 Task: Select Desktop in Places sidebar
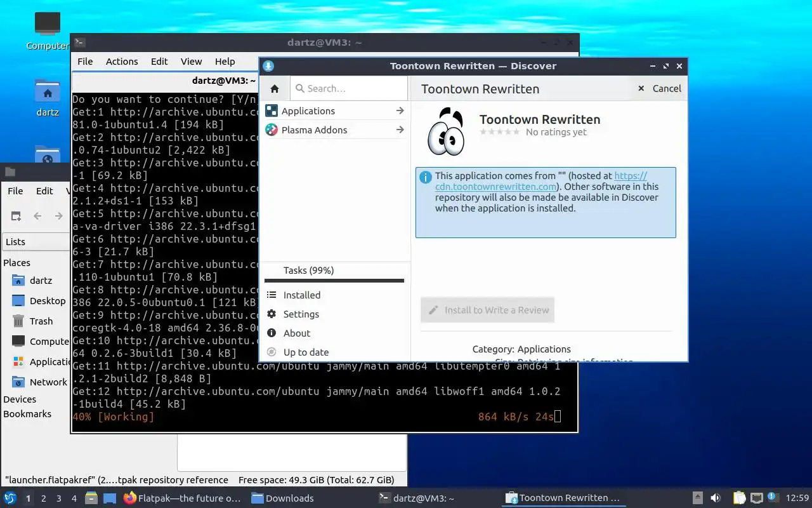point(41,300)
